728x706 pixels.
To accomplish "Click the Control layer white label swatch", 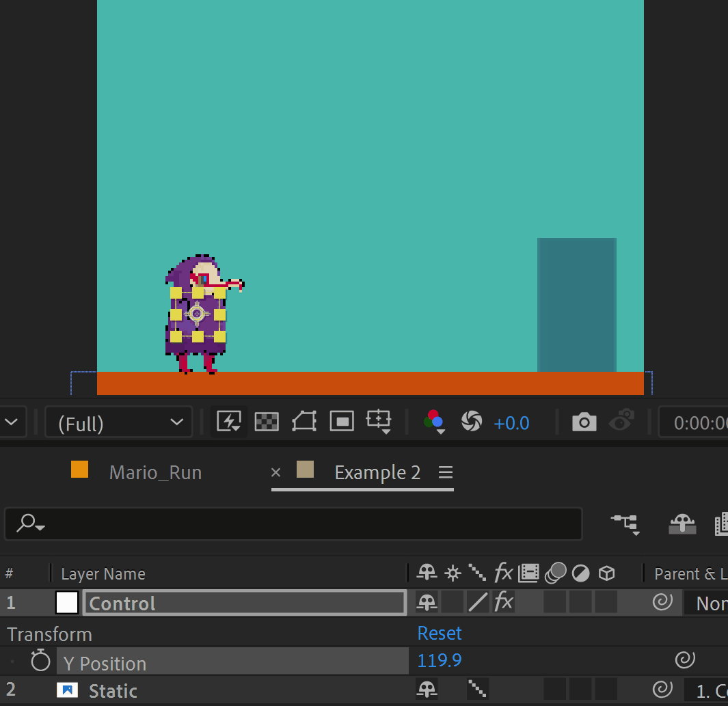I will [67, 603].
